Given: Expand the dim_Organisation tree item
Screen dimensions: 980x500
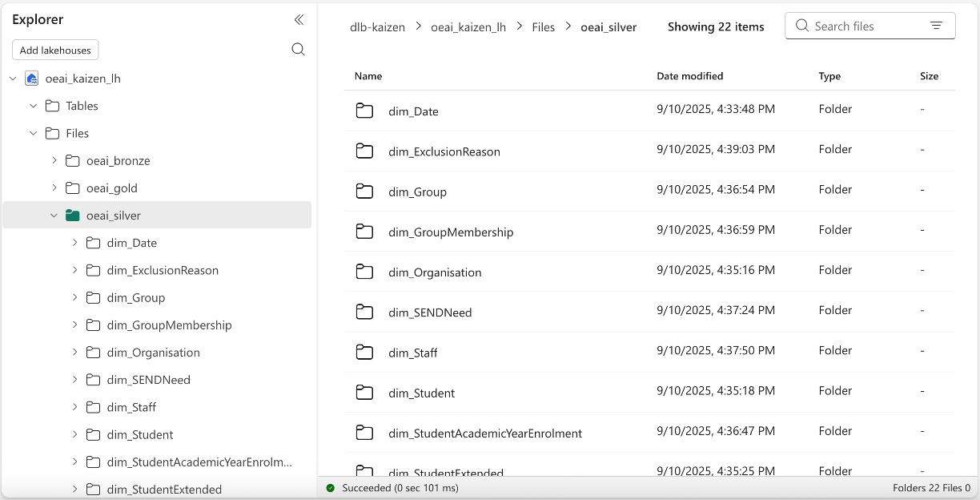Looking at the screenshot, I should tap(74, 352).
